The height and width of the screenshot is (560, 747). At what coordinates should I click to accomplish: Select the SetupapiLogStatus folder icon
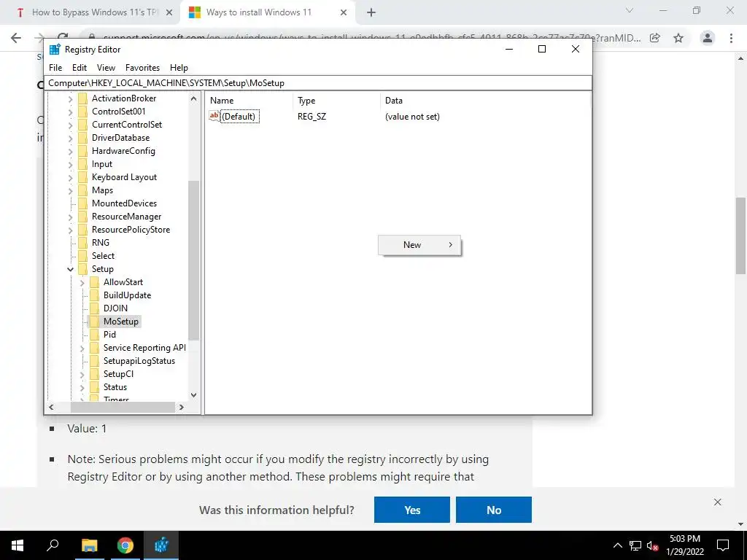click(x=94, y=361)
